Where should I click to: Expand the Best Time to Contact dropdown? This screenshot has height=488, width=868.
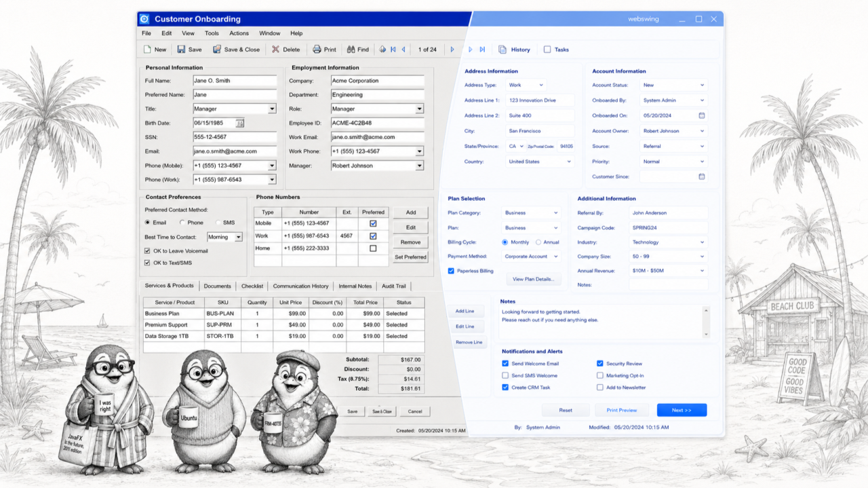[238, 237]
